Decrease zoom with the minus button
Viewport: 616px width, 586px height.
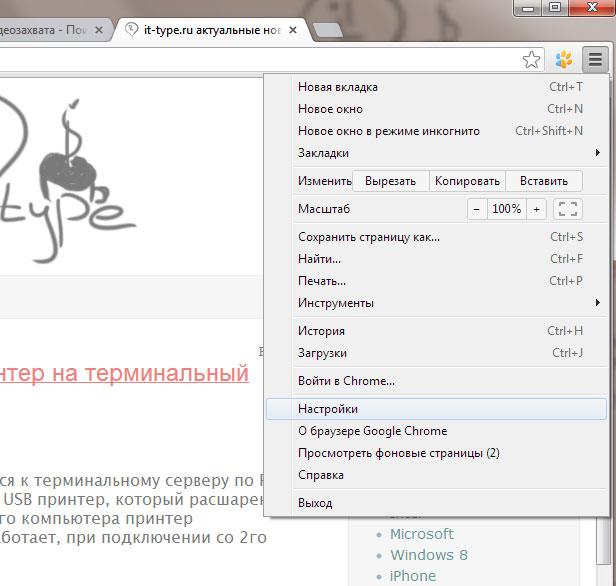click(x=477, y=209)
